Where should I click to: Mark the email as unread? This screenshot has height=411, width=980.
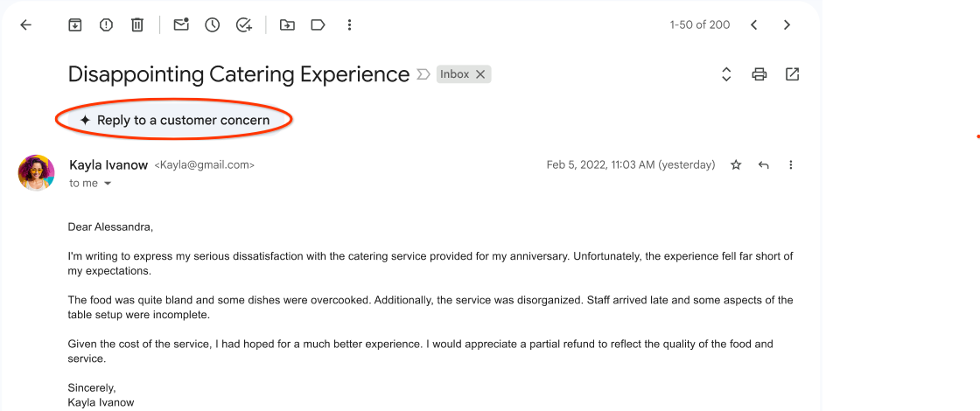(181, 25)
